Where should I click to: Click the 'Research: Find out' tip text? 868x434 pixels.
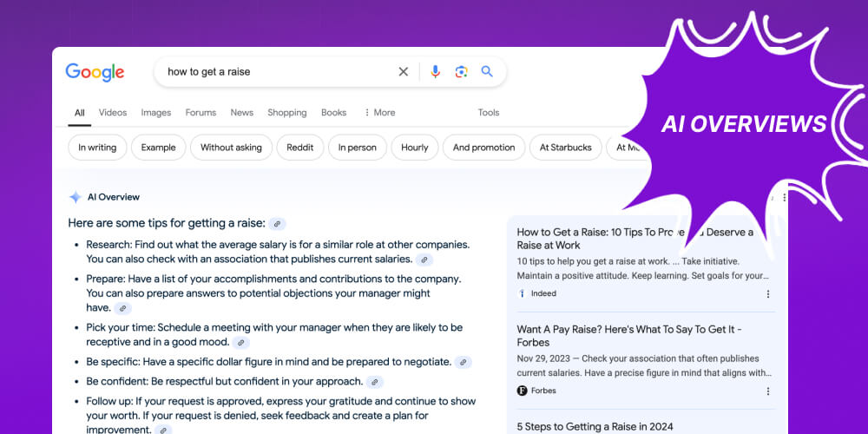pyautogui.click(x=278, y=252)
